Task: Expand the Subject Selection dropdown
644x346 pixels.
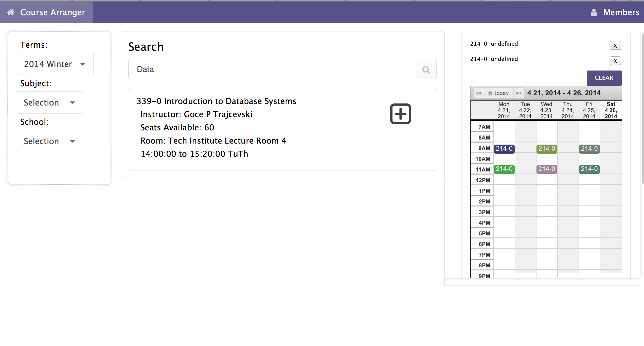Action: [49, 102]
